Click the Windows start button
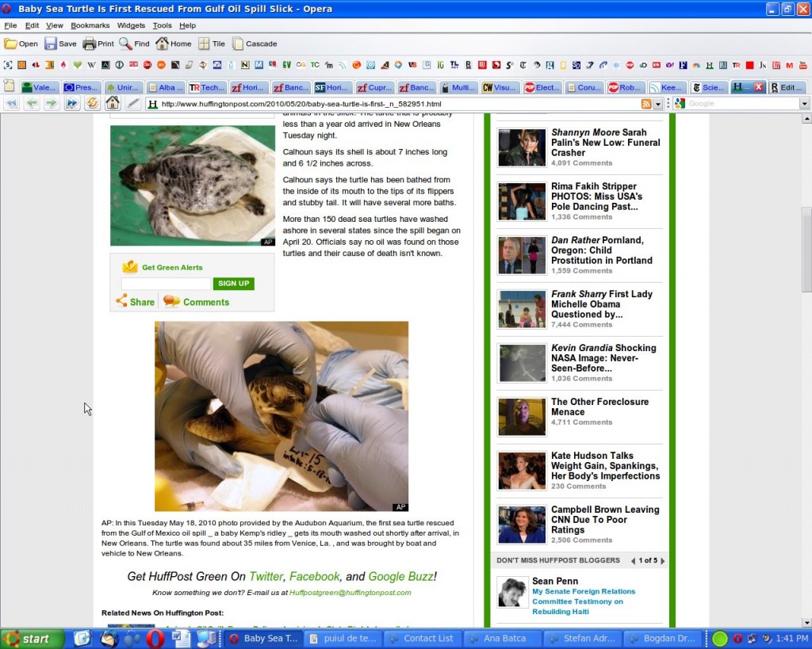This screenshot has height=649, width=812. click(x=32, y=639)
